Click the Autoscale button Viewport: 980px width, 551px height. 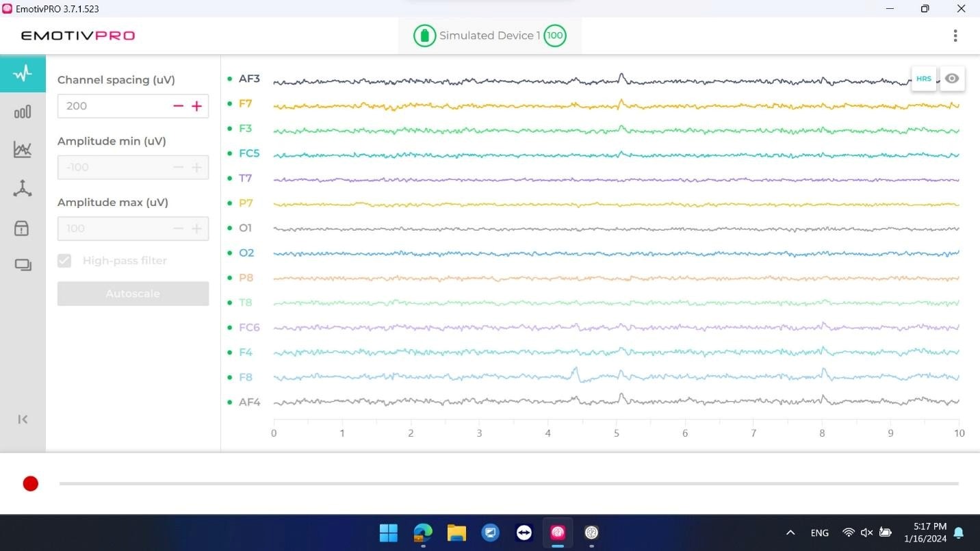pos(133,294)
